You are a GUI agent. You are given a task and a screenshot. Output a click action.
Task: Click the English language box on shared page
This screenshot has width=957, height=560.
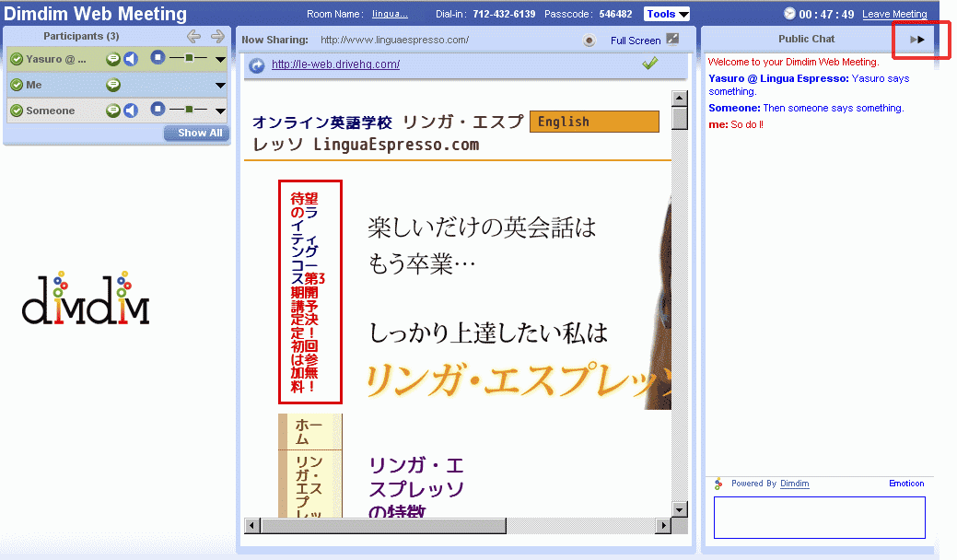click(x=594, y=122)
